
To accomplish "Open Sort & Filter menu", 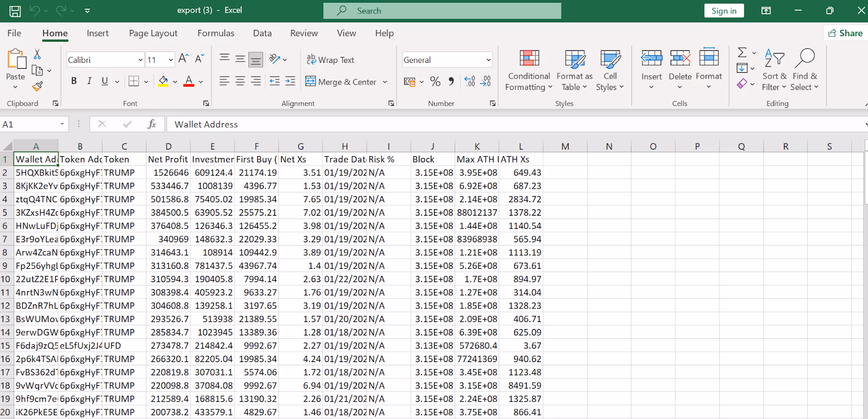I will (x=774, y=70).
